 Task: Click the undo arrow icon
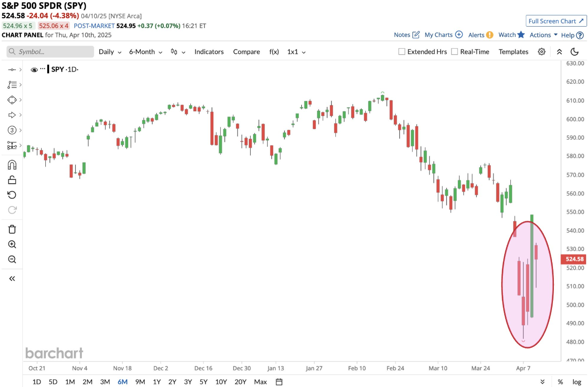pyautogui.click(x=12, y=195)
